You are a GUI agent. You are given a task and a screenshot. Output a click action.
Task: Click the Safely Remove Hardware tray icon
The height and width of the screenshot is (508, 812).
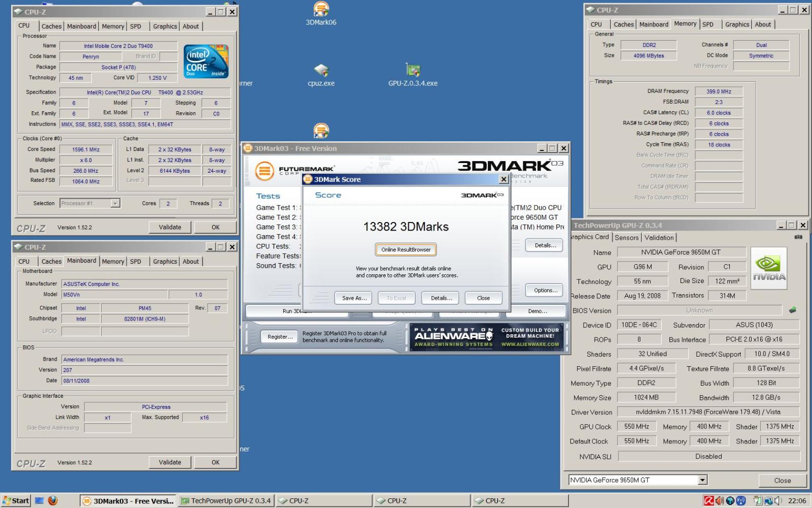pos(757,501)
